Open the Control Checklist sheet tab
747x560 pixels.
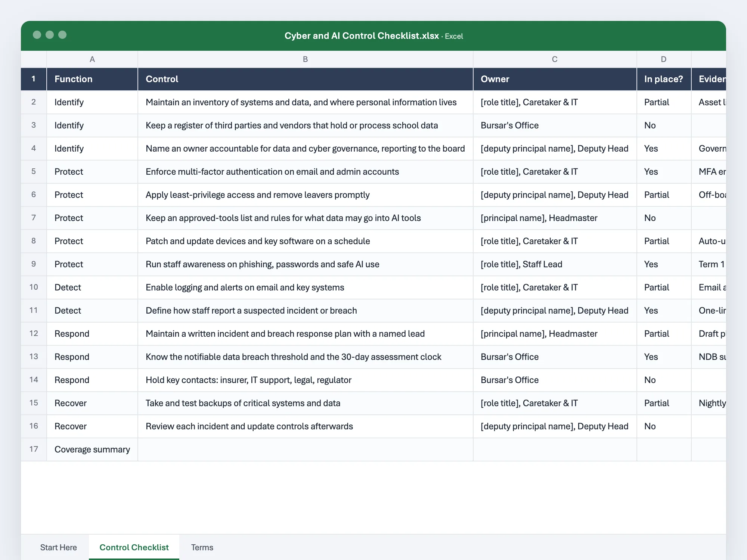(134, 547)
